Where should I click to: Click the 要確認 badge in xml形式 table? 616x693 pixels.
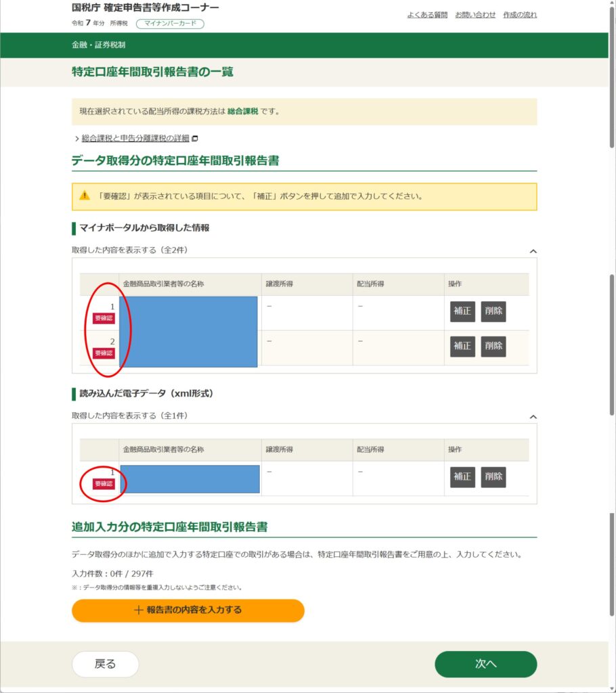pos(104,484)
